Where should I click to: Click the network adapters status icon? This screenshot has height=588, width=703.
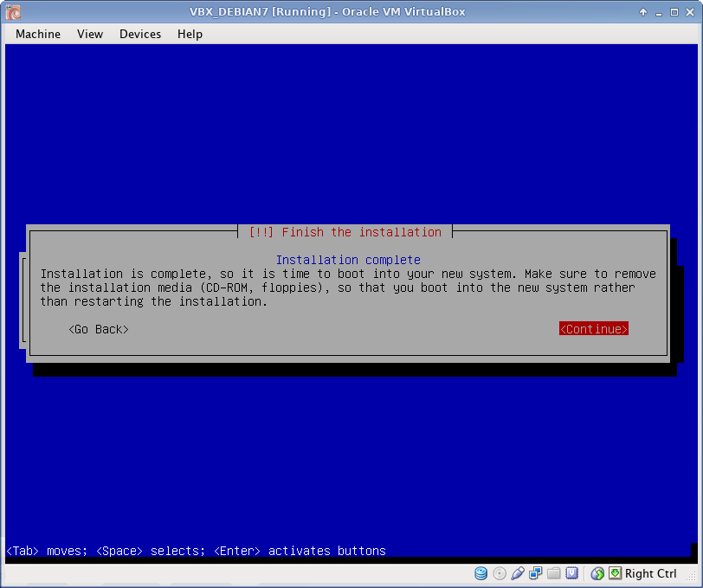click(535, 573)
